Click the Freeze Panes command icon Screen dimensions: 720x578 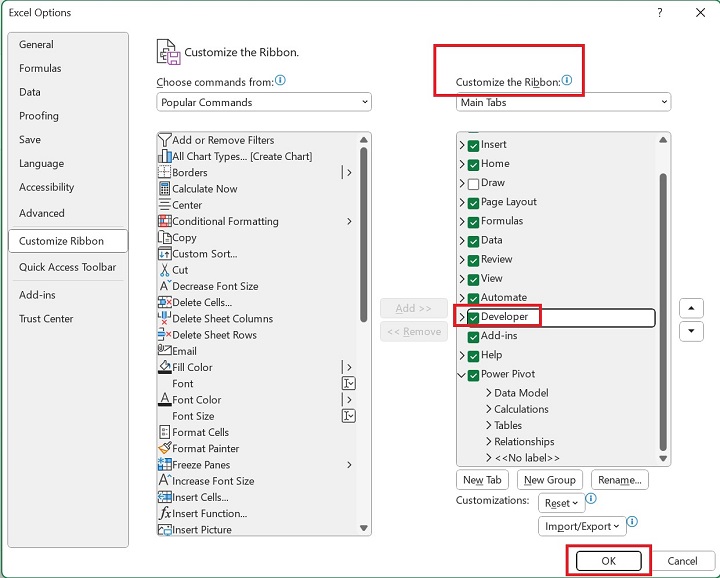point(165,465)
